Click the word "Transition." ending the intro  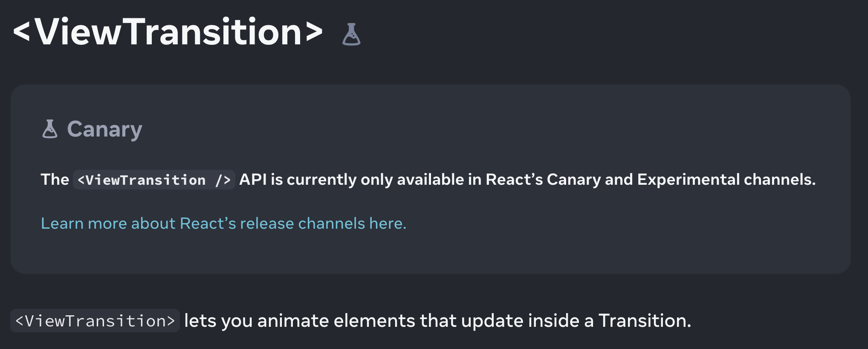[645, 321]
